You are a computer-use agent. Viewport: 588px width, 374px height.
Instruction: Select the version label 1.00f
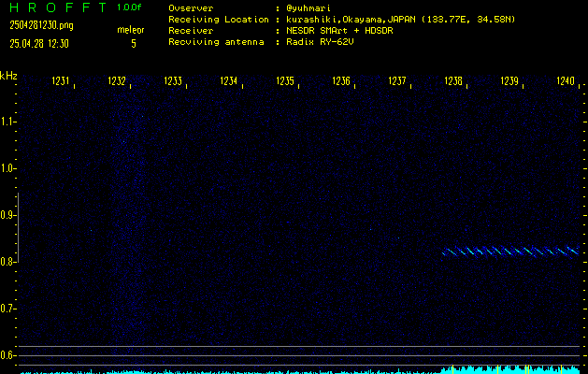pyautogui.click(x=129, y=7)
